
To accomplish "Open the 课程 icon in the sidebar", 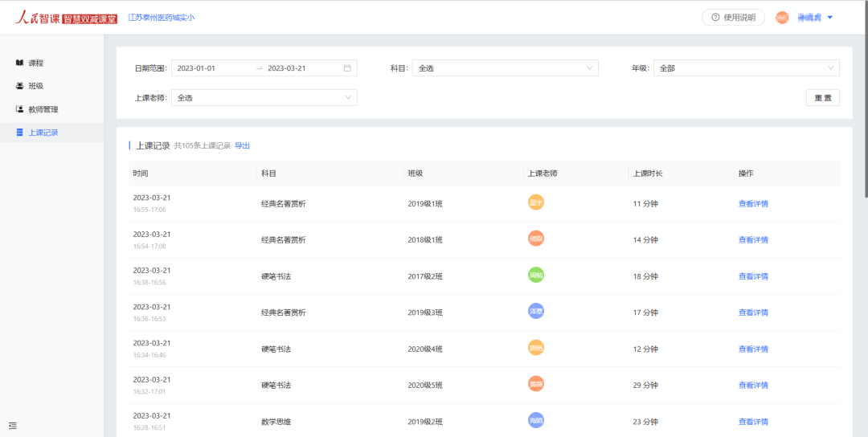I will pos(19,63).
